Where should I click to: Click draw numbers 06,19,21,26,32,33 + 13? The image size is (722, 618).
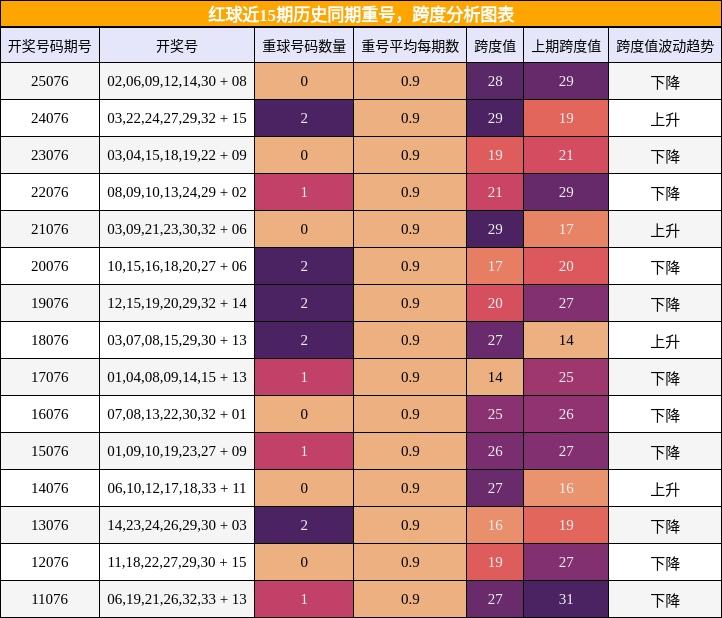click(177, 599)
